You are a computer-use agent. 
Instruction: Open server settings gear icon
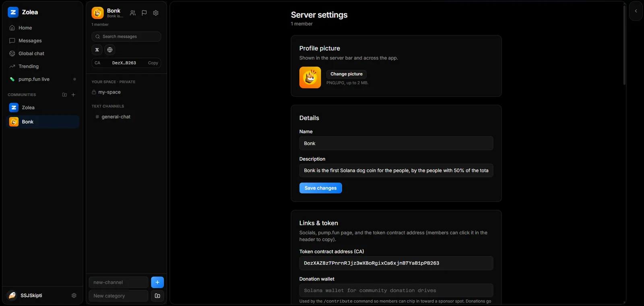click(156, 13)
